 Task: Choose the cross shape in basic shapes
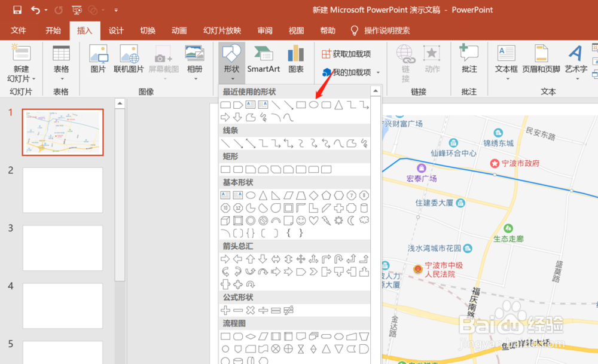(x=338, y=208)
